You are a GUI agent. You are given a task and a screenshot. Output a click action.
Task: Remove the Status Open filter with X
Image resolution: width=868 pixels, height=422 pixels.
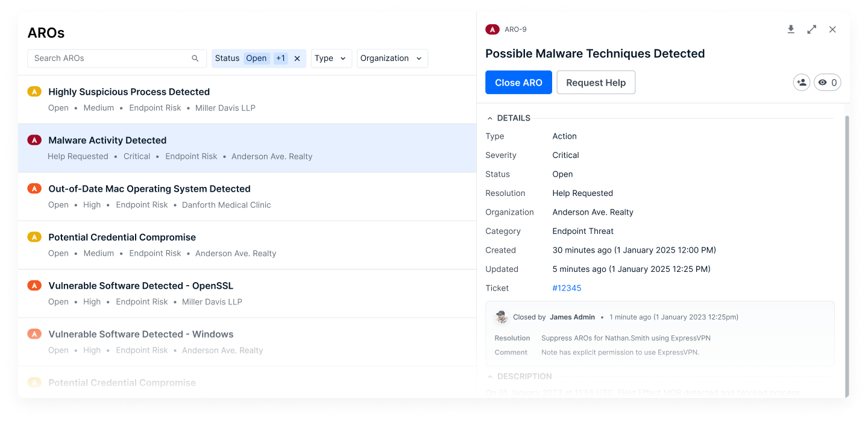pos(297,58)
